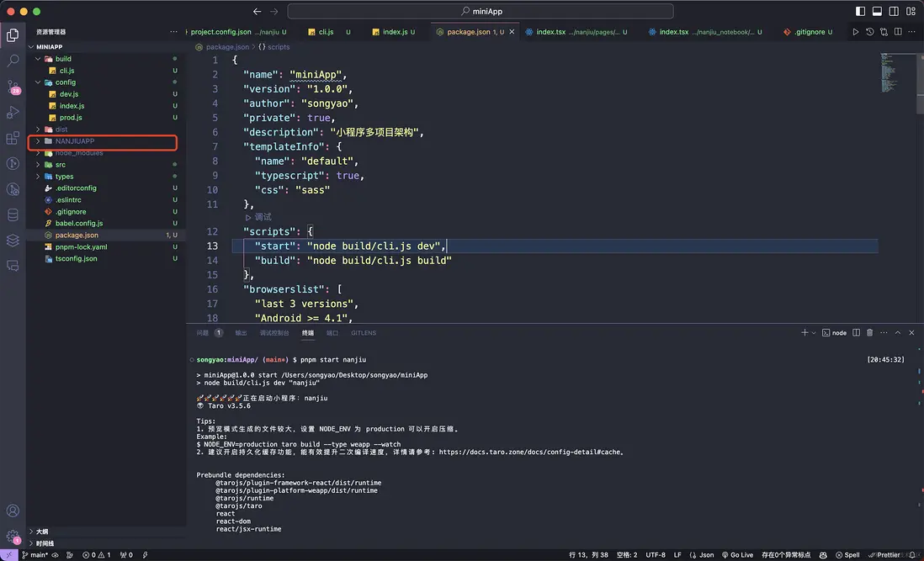The height and width of the screenshot is (561, 924).
Task: Open file history timeline icon in editor toolbar
Action: coord(869,32)
